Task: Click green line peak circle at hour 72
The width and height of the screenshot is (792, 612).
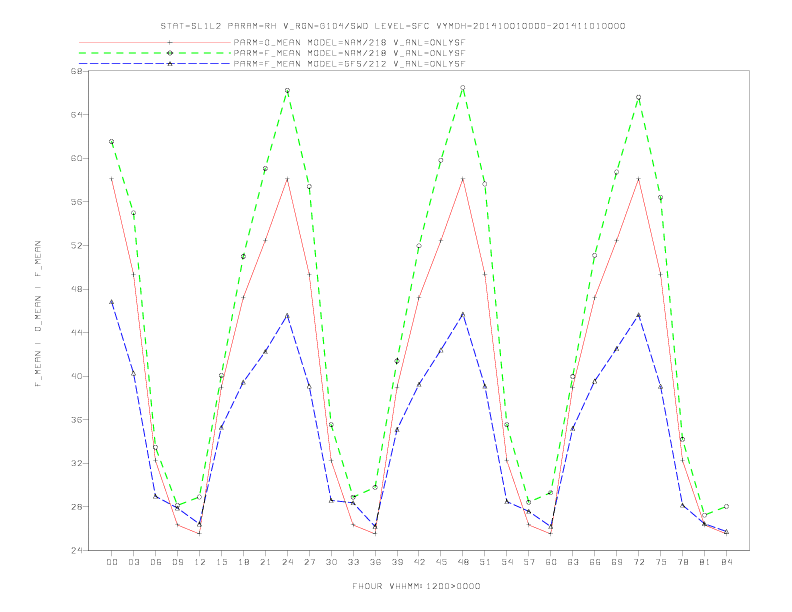Action: click(638, 97)
